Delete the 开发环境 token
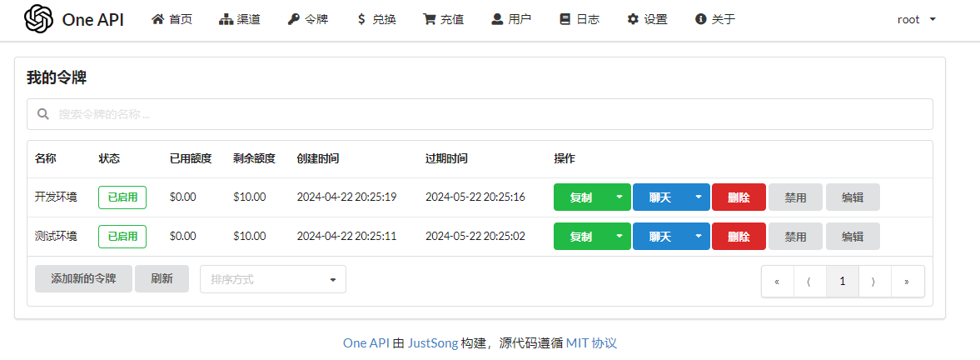This screenshot has width=980, height=360. 739,197
